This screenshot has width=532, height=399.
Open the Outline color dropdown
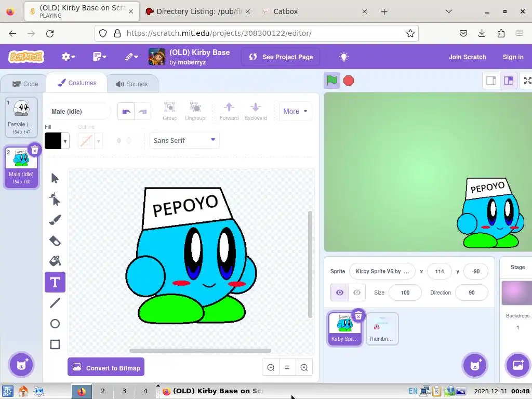[x=98, y=141]
